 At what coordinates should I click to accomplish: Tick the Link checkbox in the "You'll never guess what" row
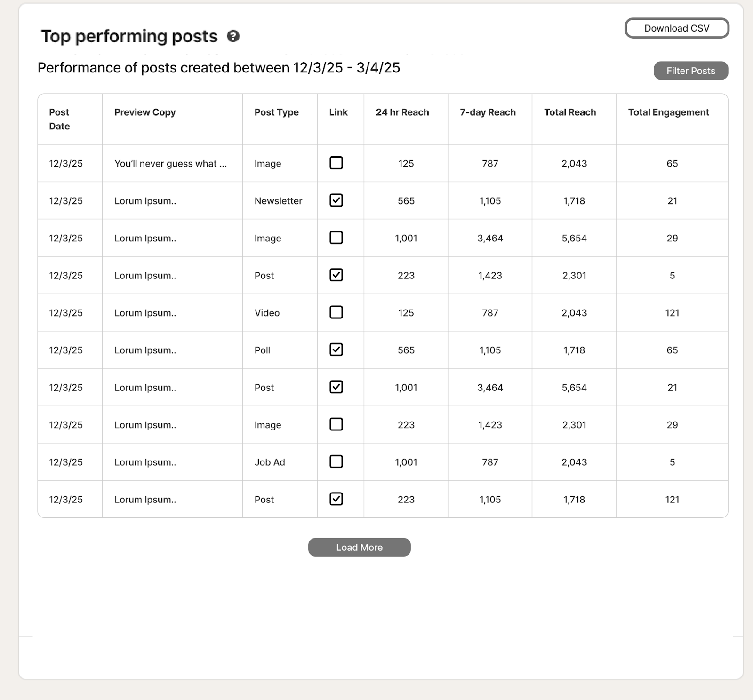coord(336,163)
